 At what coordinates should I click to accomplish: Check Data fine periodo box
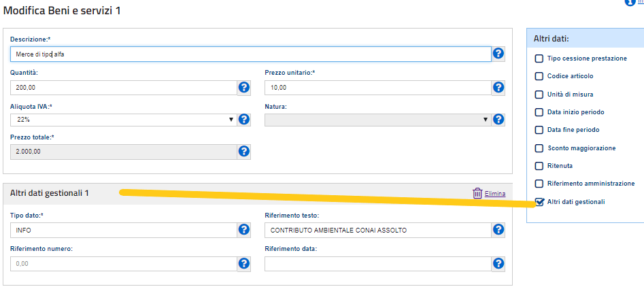click(539, 130)
